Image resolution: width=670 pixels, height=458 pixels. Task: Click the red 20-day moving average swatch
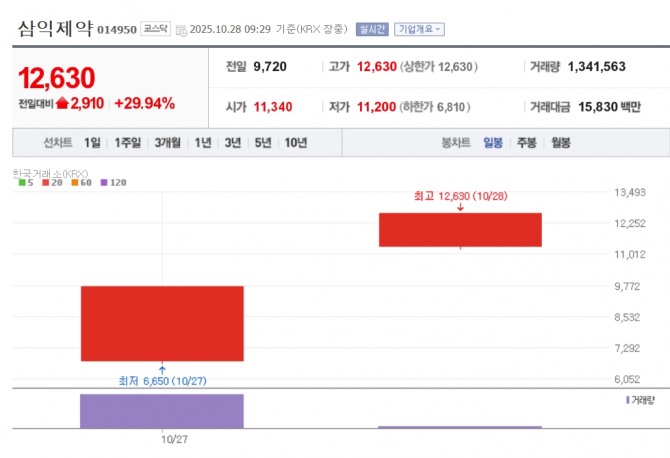click(x=46, y=183)
